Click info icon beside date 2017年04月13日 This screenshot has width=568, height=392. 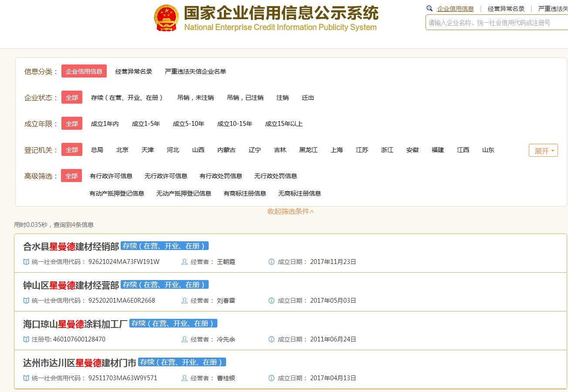[271, 378]
